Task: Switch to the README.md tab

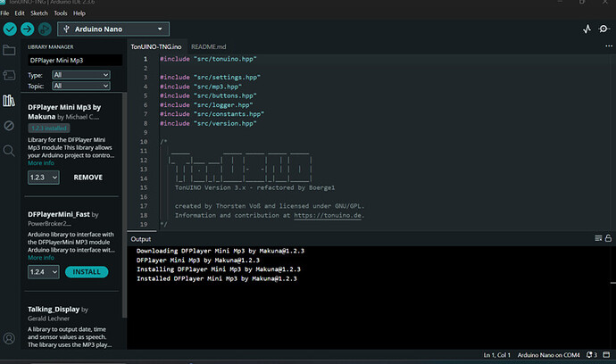Action: pyautogui.click(x=207, y=46)
